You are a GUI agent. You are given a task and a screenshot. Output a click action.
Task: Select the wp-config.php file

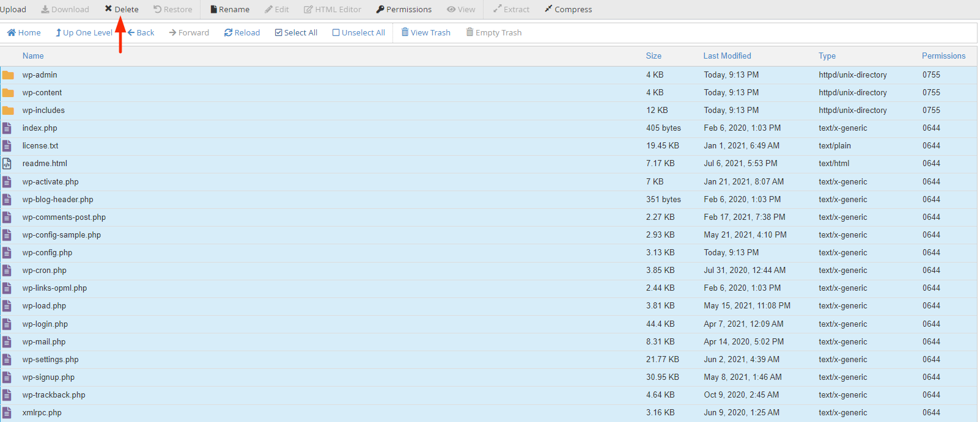pyautogui.click(x=47, y=253)
